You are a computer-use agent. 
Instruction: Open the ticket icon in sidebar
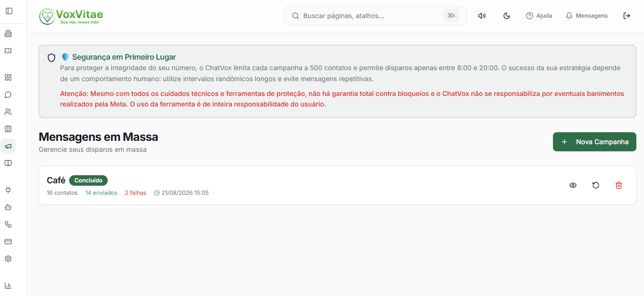coord(8,51)
